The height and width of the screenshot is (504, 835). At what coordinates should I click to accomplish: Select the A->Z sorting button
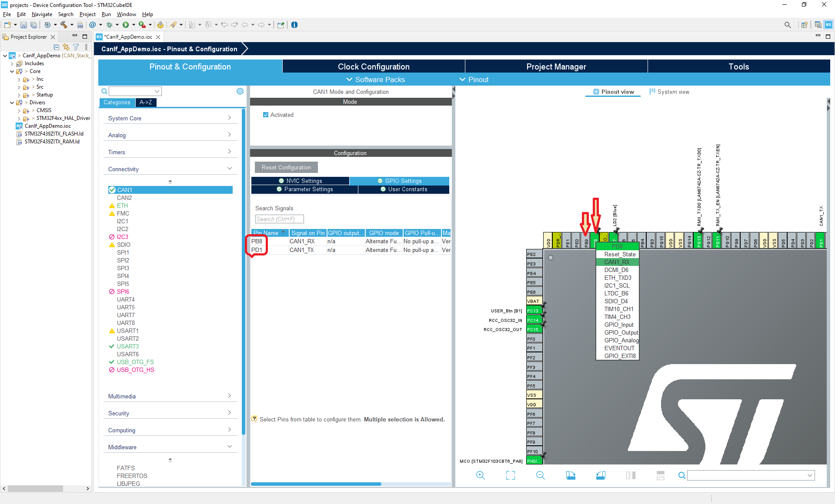146,102
